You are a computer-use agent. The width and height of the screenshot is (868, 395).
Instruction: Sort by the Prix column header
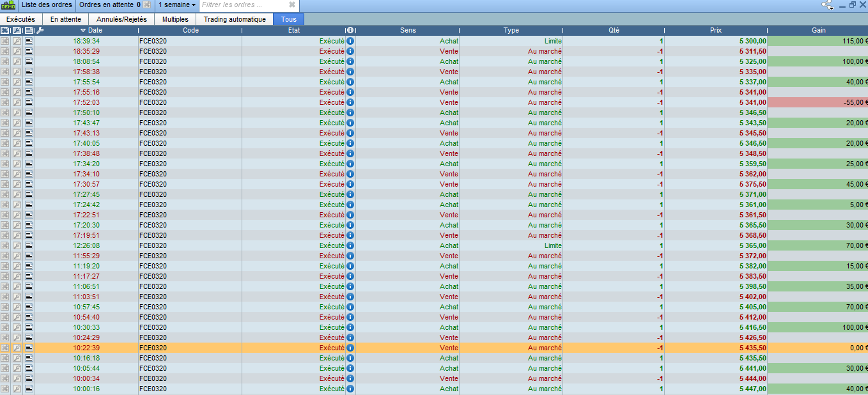coord(716,30)
